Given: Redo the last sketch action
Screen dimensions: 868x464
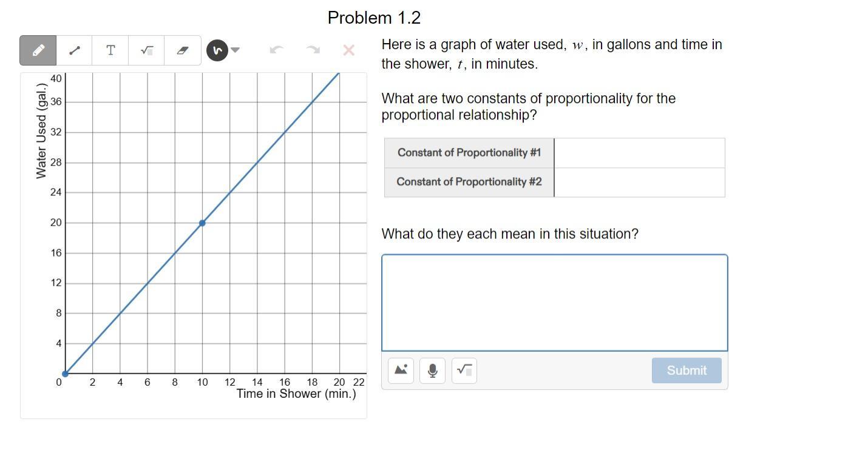Looking at the screenshot, I should pos(313,50).
